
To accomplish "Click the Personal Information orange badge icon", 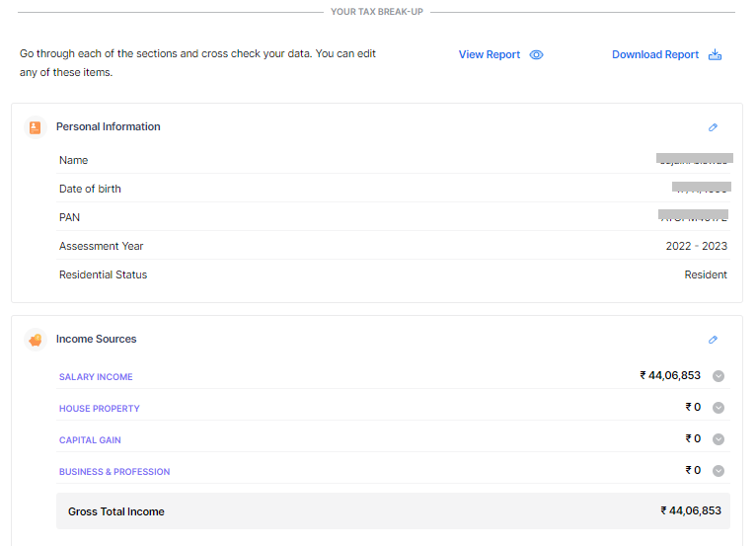I will [36, 127].
